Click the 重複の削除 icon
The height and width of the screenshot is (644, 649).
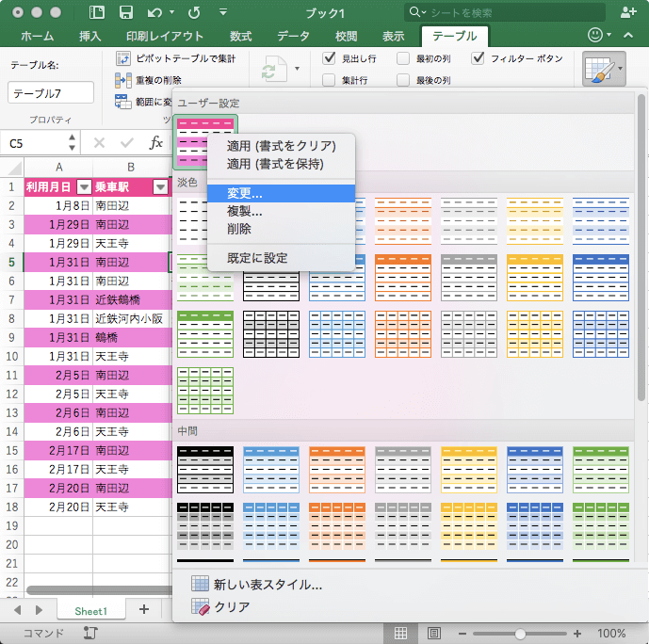pyautogui.click(x=123, y=80)
